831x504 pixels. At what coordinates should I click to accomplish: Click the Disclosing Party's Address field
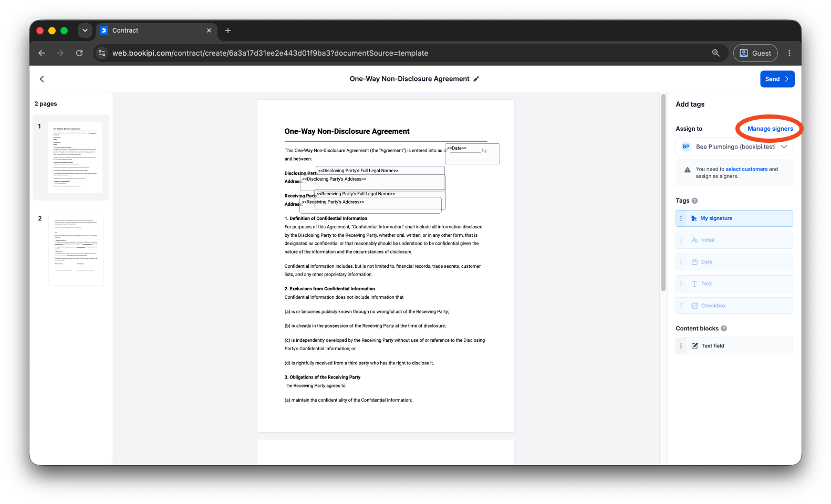point(373,182)
